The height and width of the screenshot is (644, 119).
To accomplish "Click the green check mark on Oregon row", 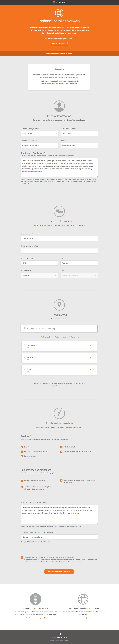I will [x=91, y=369].
